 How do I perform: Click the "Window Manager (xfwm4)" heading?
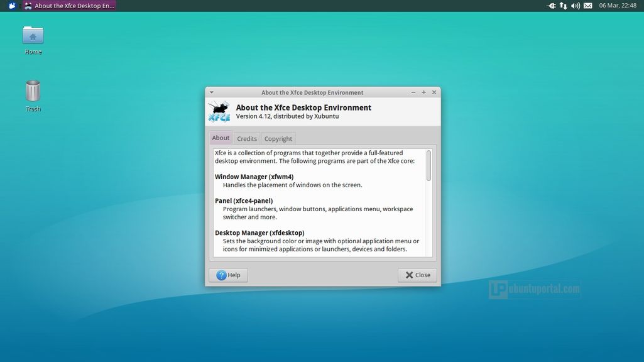(x=254, y=177)
